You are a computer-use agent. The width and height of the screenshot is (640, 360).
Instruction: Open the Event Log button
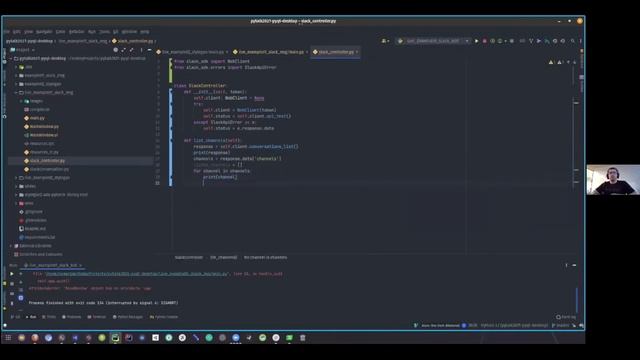[566, 317]
